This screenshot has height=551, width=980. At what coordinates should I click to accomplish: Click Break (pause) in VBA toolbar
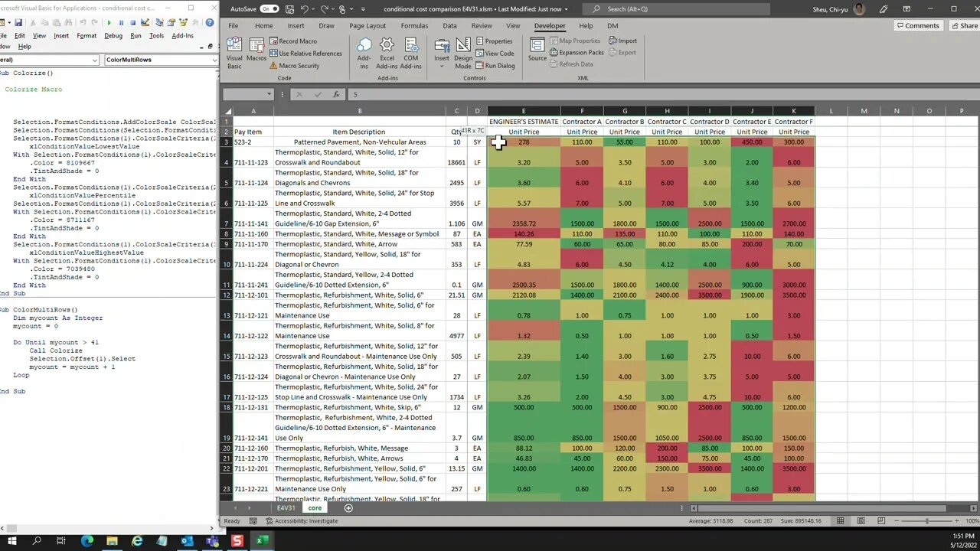pos(121,23)
